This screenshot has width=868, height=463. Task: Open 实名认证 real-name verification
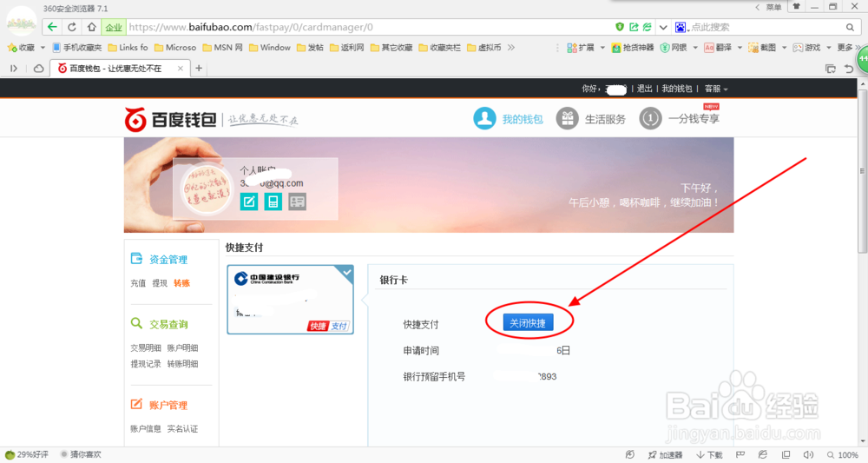pyautogui.click(x=182, y=428)
